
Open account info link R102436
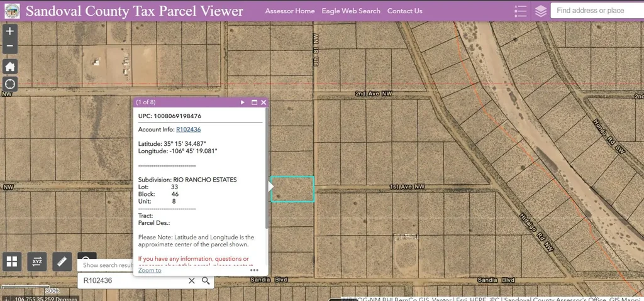pos(188,129)
